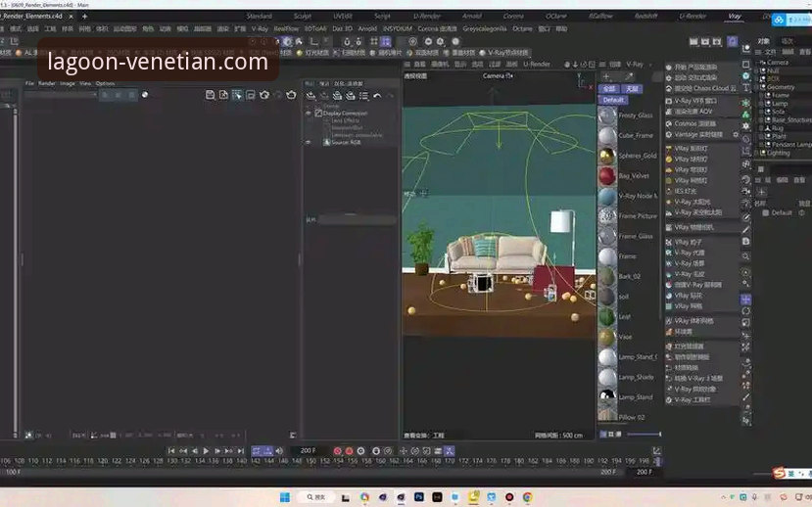Select the Frosty_Glass material thumbnail
The height and width of the screenshot is (507, 812).
(x=607, y=115)
